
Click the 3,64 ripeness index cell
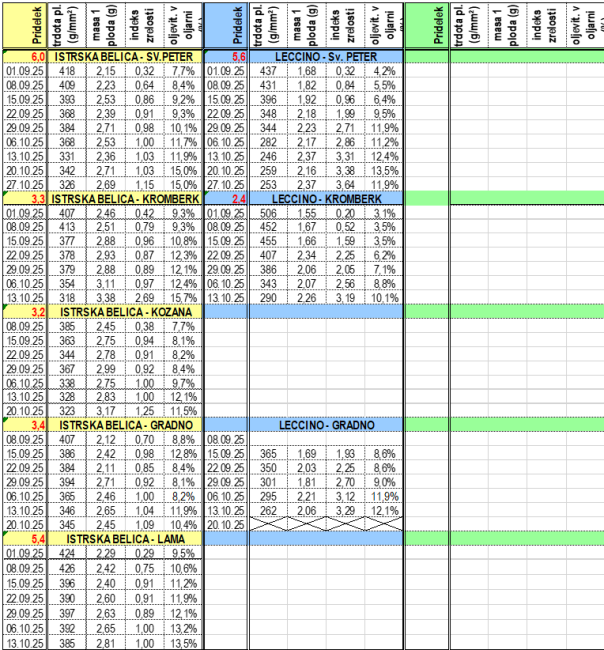pyautogui.click(x=347, y=185)
